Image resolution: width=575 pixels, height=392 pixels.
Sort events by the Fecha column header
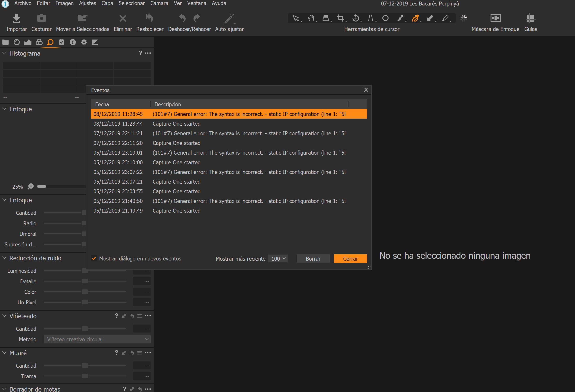tap(120, 104)
